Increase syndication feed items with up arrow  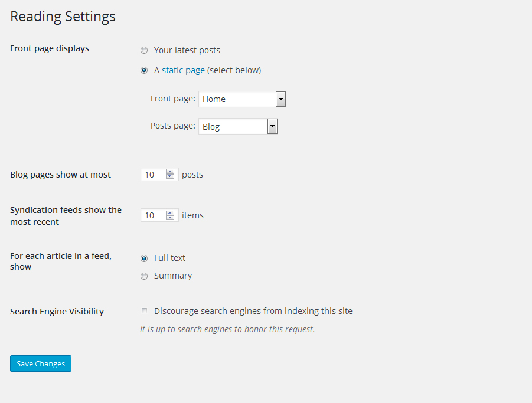[171, 212]
